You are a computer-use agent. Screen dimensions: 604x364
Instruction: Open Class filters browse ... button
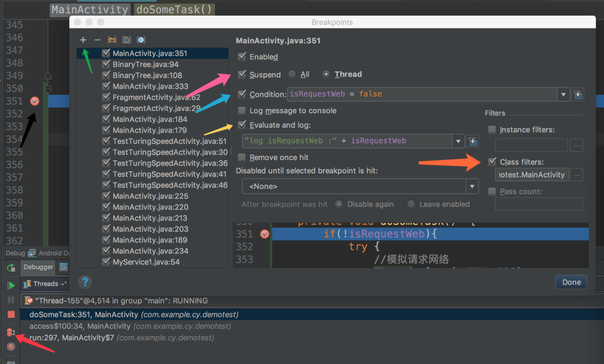[576, 175]
